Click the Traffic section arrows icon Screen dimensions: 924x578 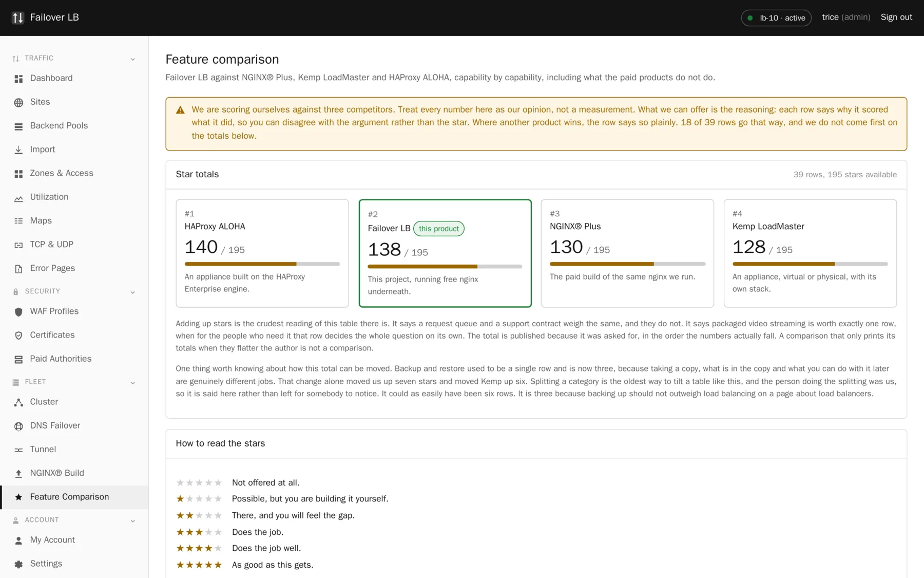pyautogui.click(x=16, y=59)
